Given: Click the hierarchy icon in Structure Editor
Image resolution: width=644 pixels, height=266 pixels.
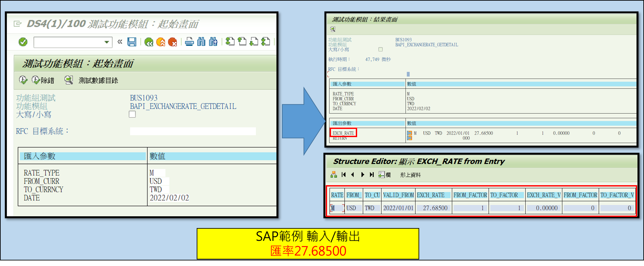Looking at the screenshot, I should coord(334,175).
